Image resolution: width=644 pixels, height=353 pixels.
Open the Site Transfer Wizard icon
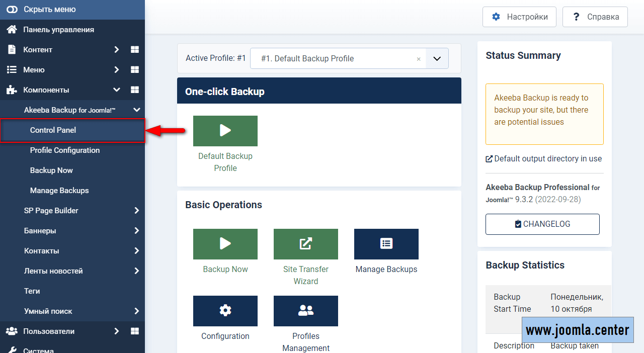coord(305,244)
